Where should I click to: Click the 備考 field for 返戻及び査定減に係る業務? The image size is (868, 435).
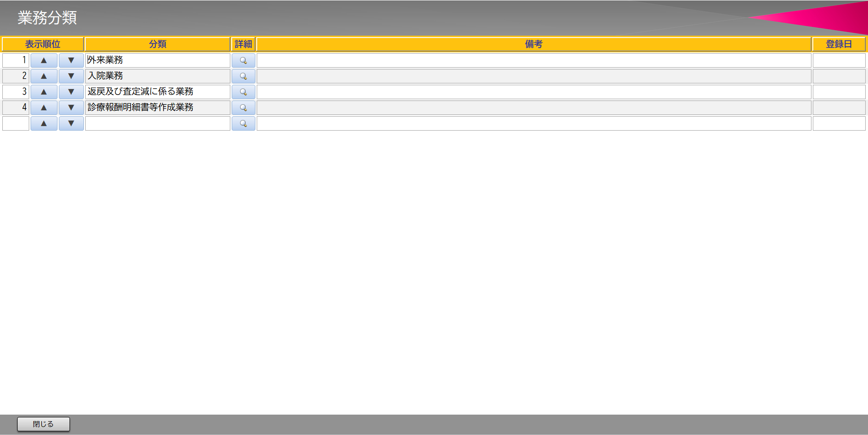(534, 92)
